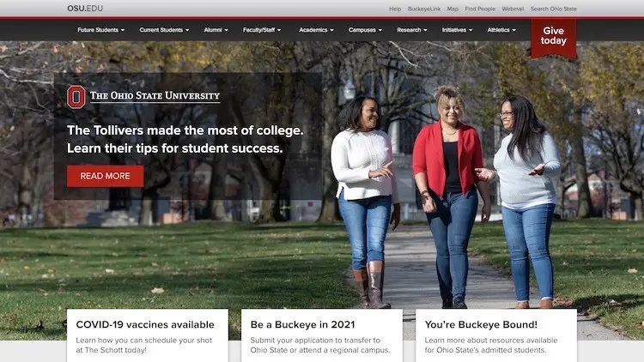
Task: Click text "for Ohio State's admitted students."
Action: [x=485, y=350]
